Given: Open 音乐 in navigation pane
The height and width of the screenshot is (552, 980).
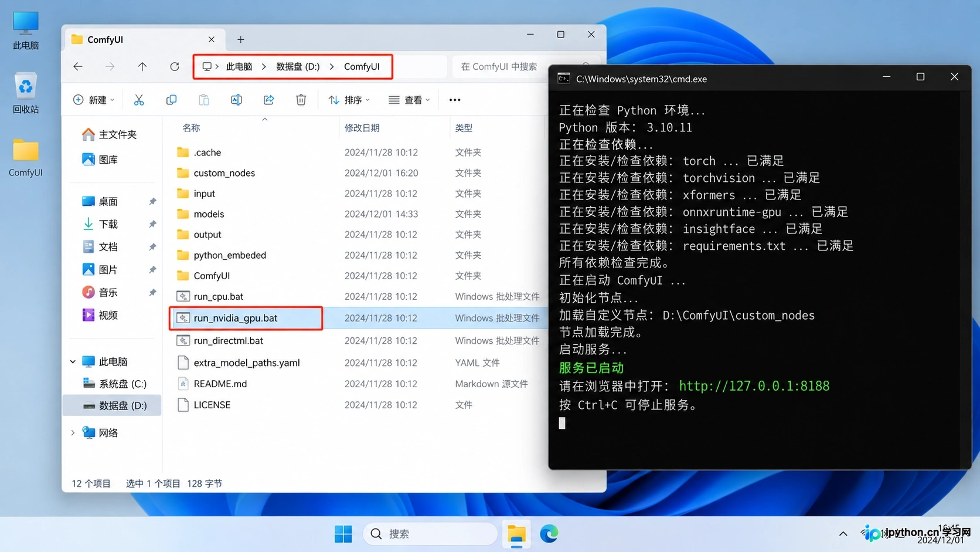Looking at the screenshot, I should point(100,293).
